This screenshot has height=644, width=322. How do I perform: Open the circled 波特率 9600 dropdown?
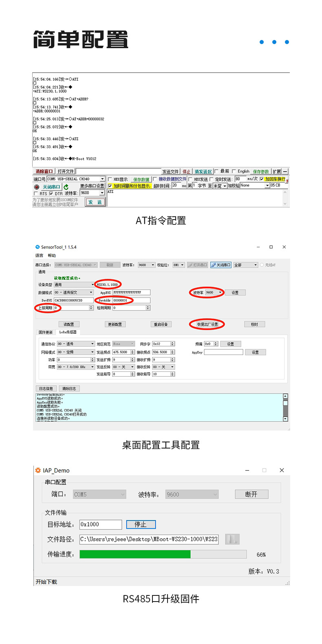[214, 292]
